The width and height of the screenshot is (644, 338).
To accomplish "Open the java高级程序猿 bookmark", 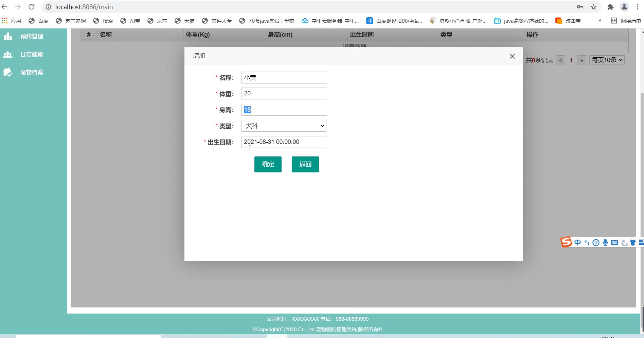I will pos(521,21).
